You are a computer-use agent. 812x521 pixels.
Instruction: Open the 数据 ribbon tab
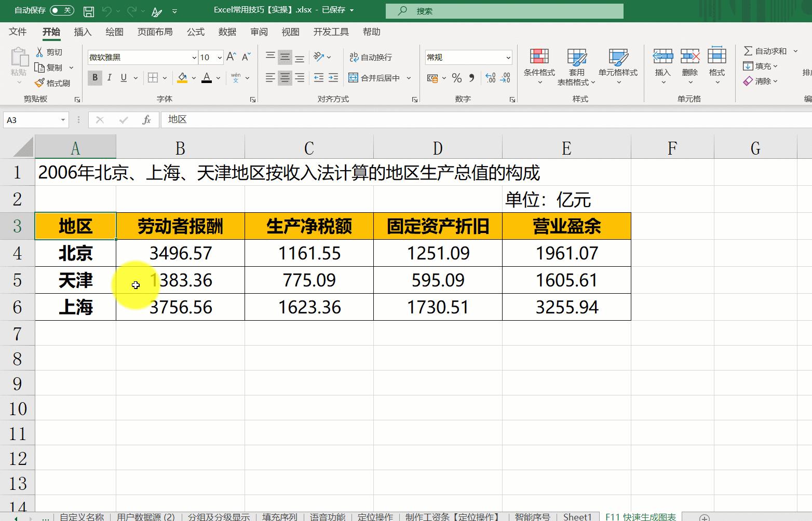(x=227, y=32)
